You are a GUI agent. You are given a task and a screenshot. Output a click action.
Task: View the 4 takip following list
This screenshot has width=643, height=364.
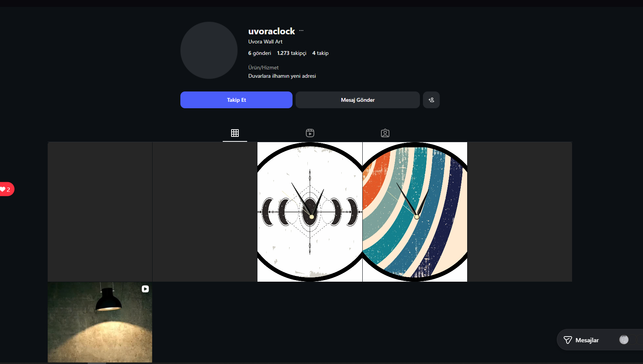[x=320, y=53]
